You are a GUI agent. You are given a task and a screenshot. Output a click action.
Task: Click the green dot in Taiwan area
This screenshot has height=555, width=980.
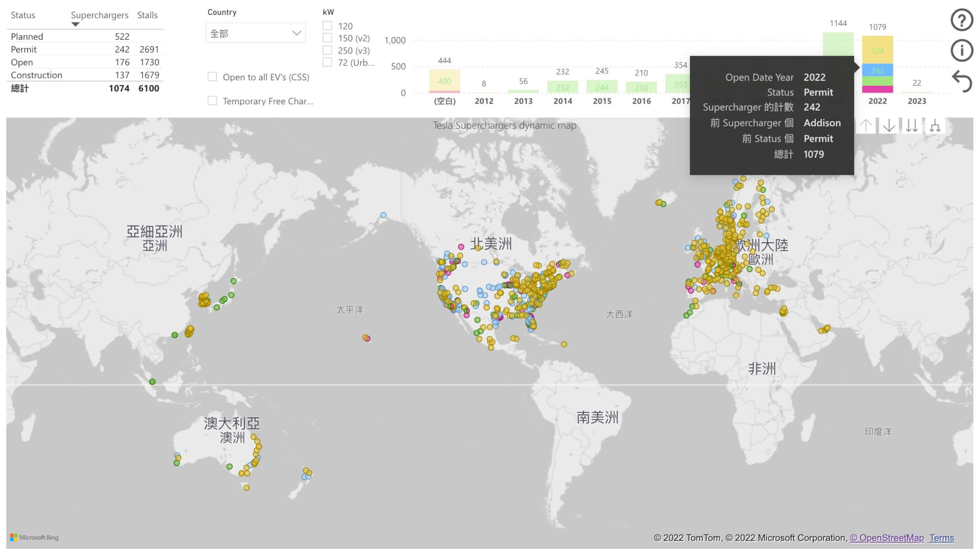175,335
